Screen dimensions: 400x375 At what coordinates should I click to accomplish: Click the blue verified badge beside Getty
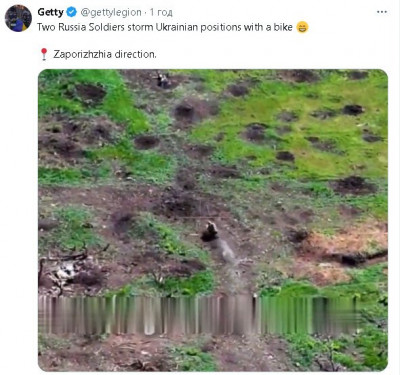tap(71, 12)
